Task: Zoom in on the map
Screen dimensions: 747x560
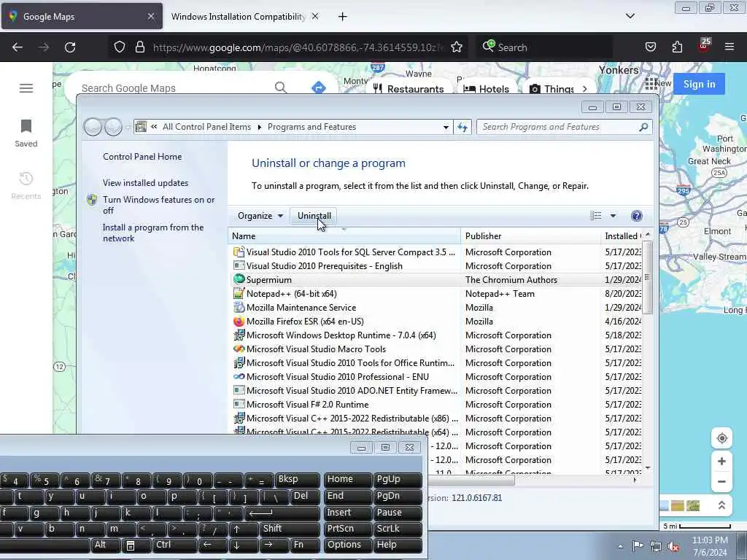Action: coord(721,462)
